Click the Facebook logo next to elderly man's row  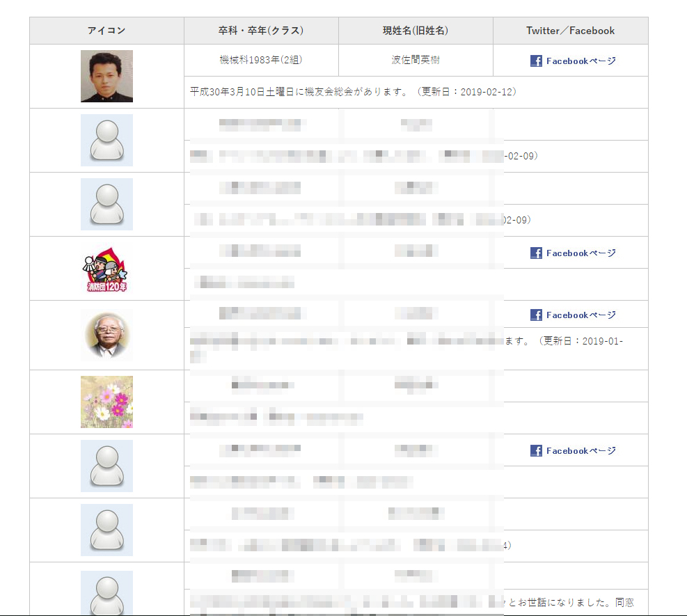pos(536,315)
